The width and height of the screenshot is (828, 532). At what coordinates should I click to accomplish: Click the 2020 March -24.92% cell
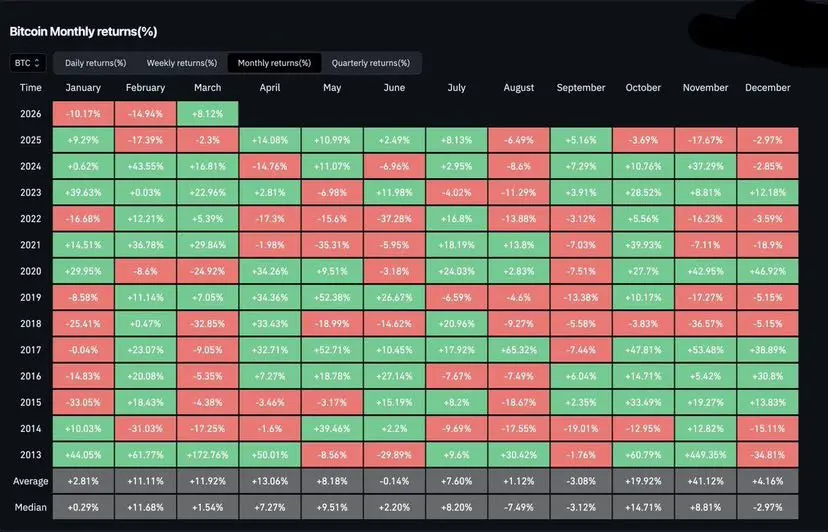coord(208,271)
